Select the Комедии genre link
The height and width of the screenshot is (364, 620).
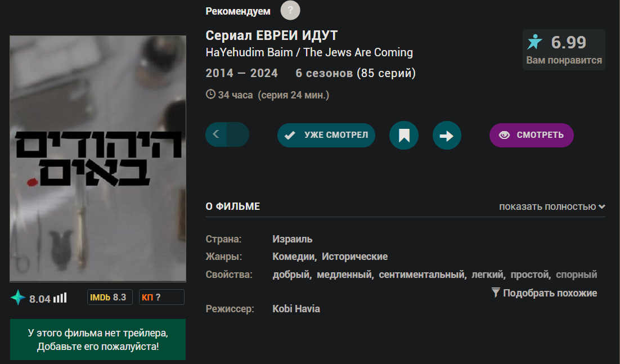293,257
